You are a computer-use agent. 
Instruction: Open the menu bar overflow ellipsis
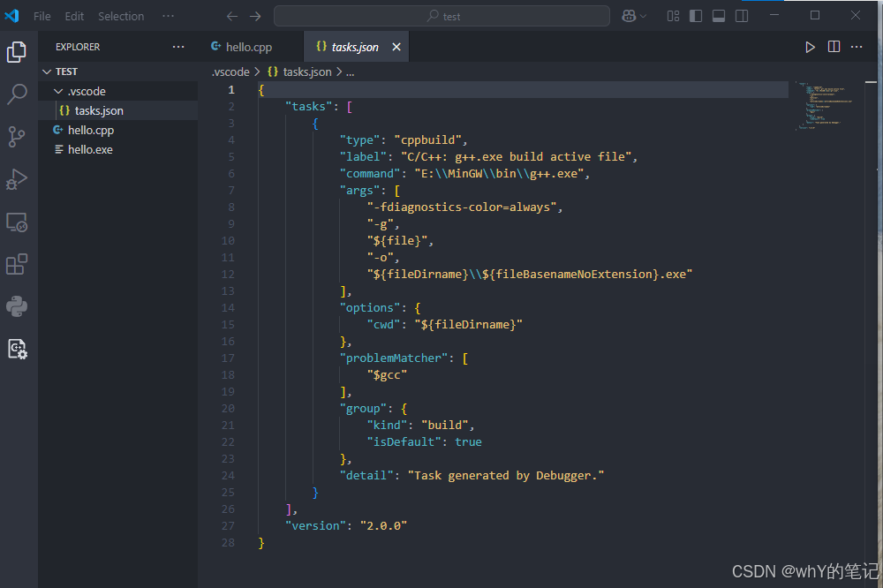(168, 16)
